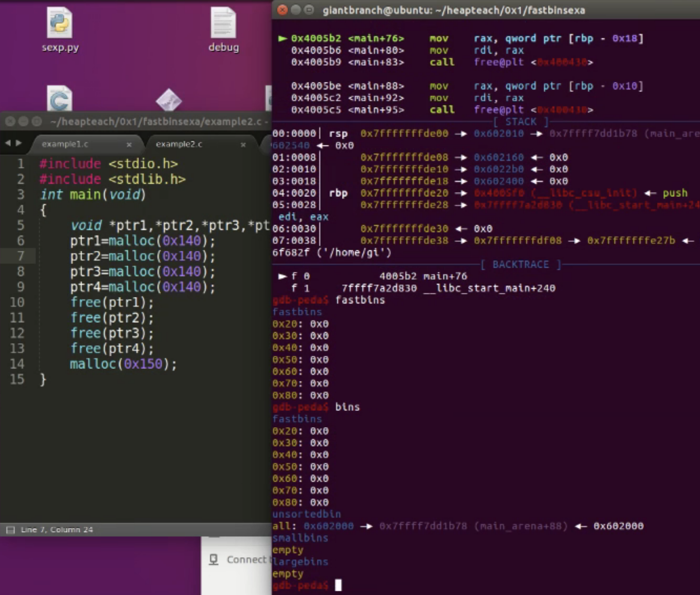The width and height of the screenshot is (700, 595).
Task: Click stack value '0x602400'
Action: click(499, 181)
